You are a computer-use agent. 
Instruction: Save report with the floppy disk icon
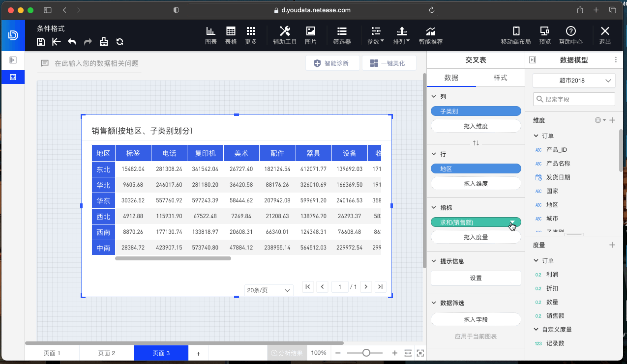click(41, 42)
